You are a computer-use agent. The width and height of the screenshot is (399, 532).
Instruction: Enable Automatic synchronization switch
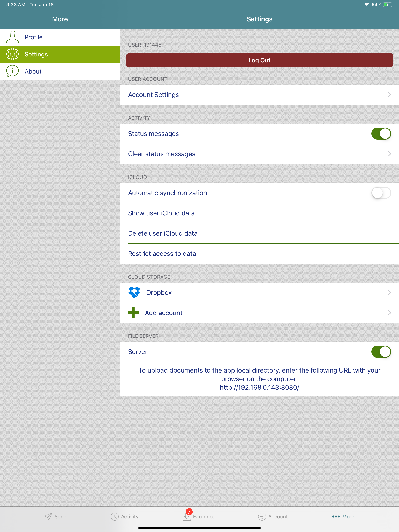coord(381,193)
